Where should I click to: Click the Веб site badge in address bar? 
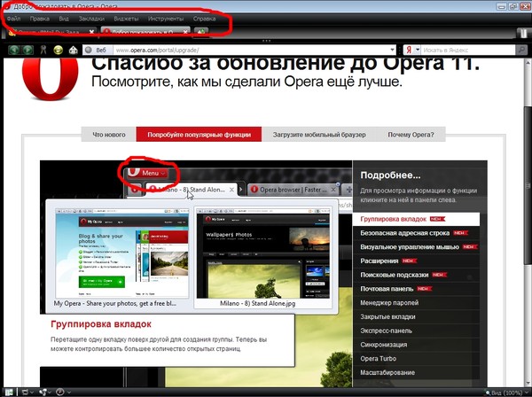(x=98, y=51)
